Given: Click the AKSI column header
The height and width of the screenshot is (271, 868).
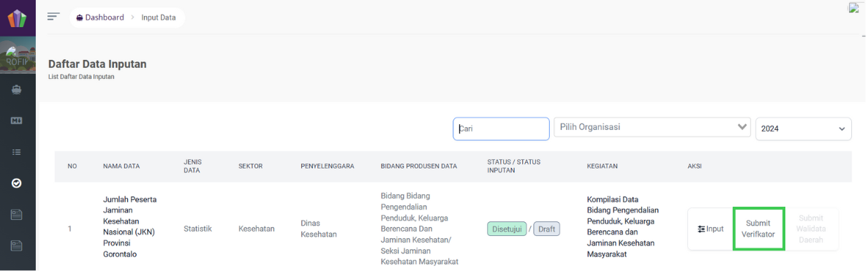Looking at the screenshot, I should (694, 166).
